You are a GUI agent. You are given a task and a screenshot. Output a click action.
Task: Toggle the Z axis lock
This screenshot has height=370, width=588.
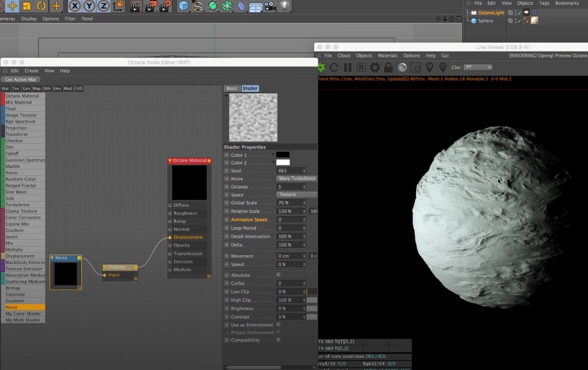(x=104, y=6)
